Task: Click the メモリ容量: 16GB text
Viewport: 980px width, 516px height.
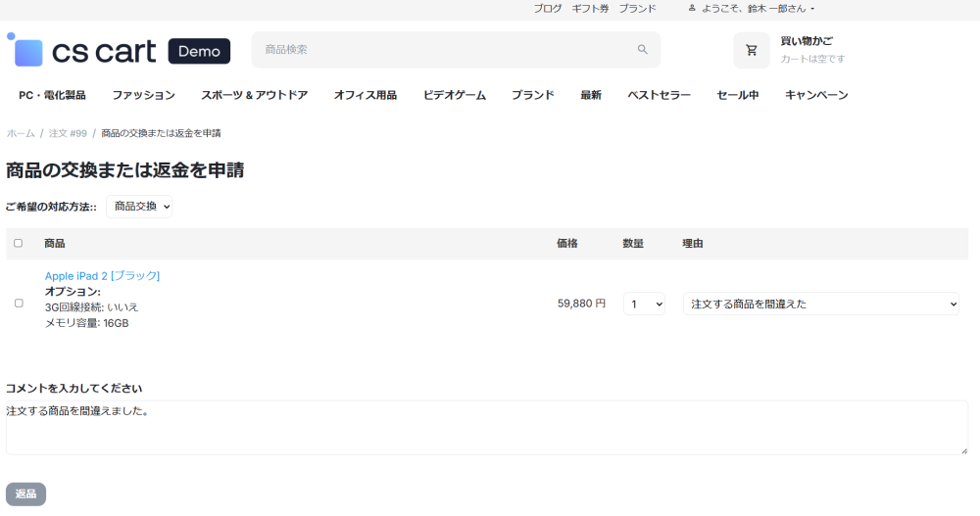Action: point(87,323)
